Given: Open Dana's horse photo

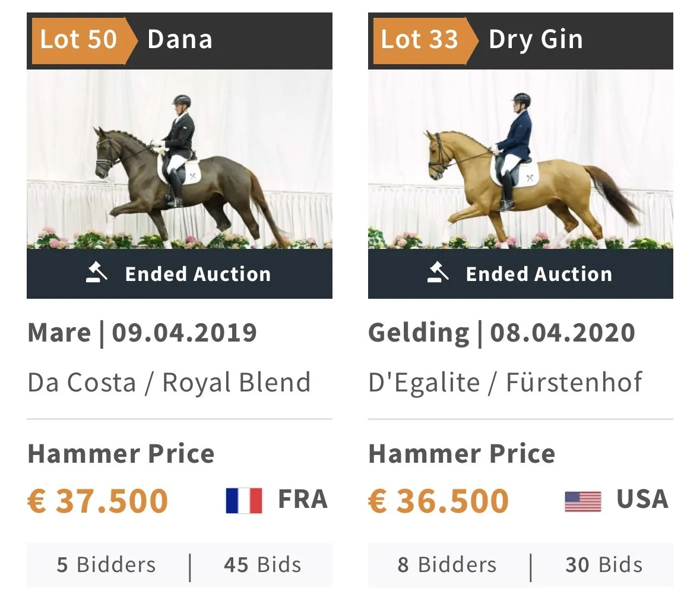Looking at the screenshot, I should [179, 159].
